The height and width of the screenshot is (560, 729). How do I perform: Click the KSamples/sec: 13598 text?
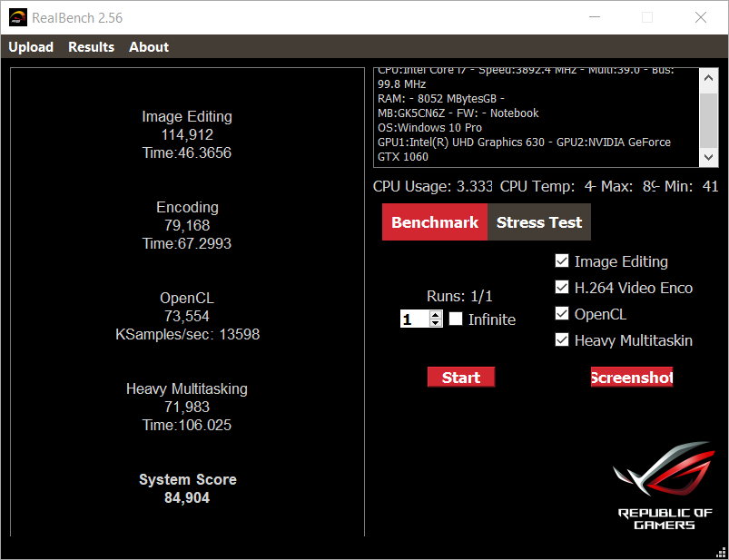[x=187, y=334]
